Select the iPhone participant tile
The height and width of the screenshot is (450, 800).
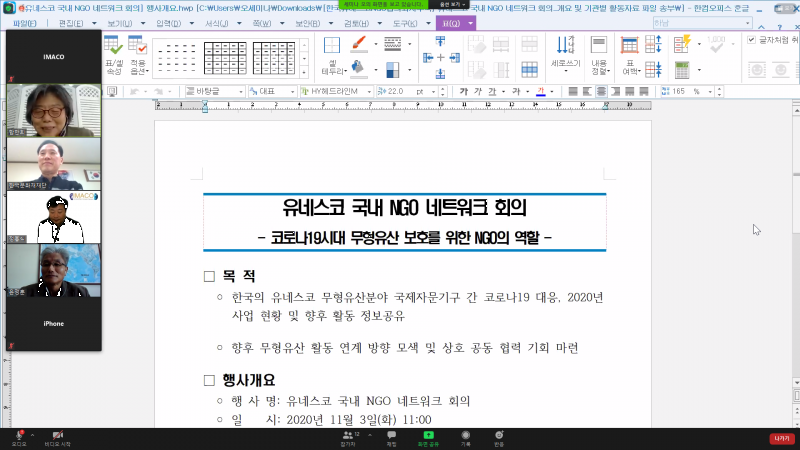[54, 323]
